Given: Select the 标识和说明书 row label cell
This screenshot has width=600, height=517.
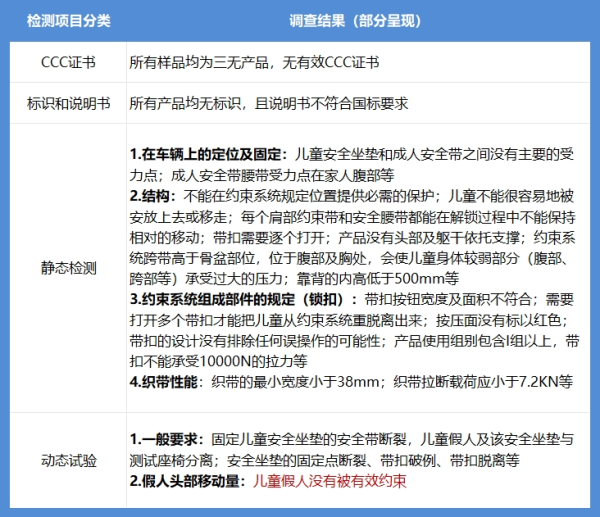Looking at the screenshot, I should tap(68, 103).
